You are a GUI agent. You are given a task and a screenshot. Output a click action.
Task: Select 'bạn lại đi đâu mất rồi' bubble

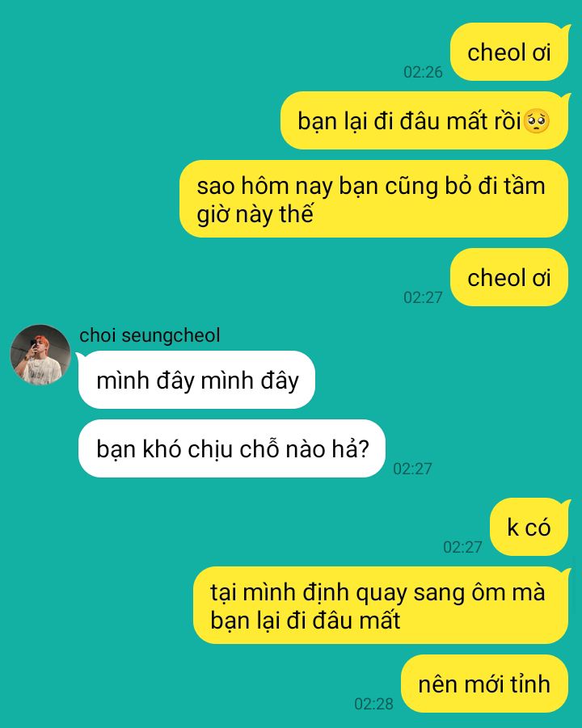point(424,120)
